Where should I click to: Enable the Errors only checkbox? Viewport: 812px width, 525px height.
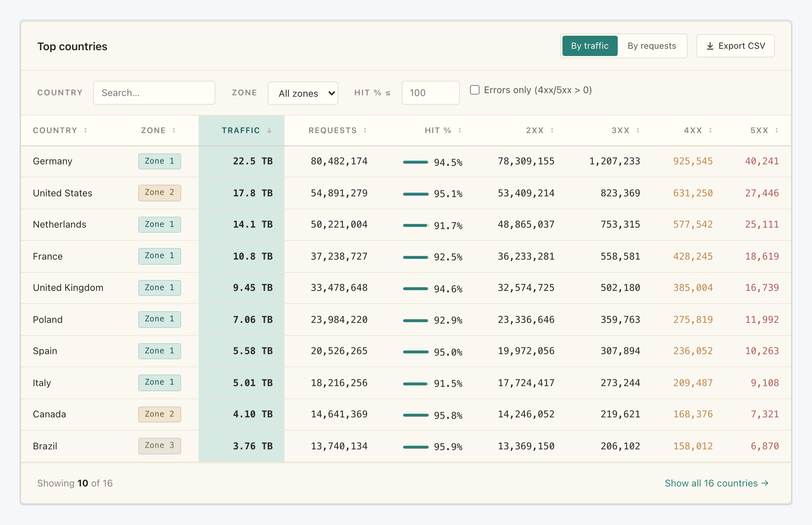tap(475, 90)
